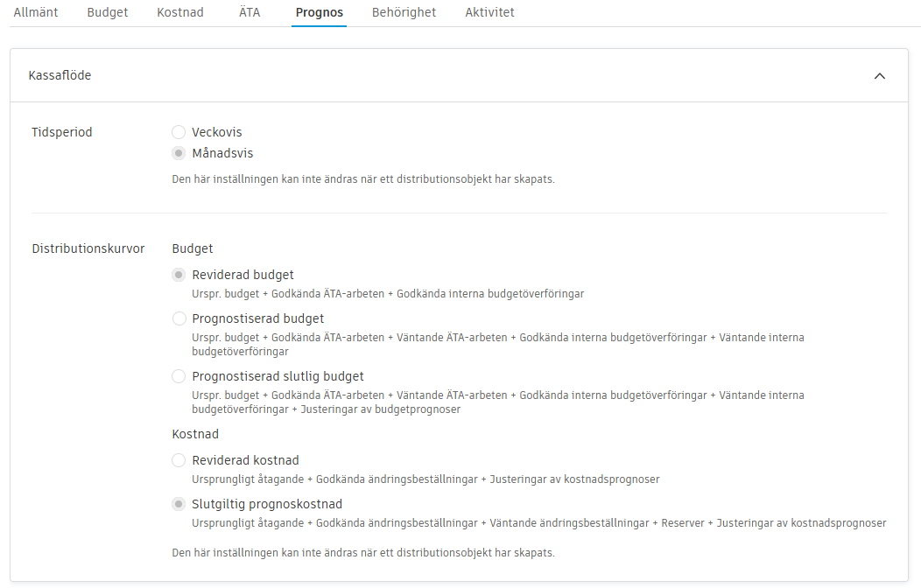The image size is (921, 588).
Task: Switch to the Aktivitet tab
Action: (489, 12)
